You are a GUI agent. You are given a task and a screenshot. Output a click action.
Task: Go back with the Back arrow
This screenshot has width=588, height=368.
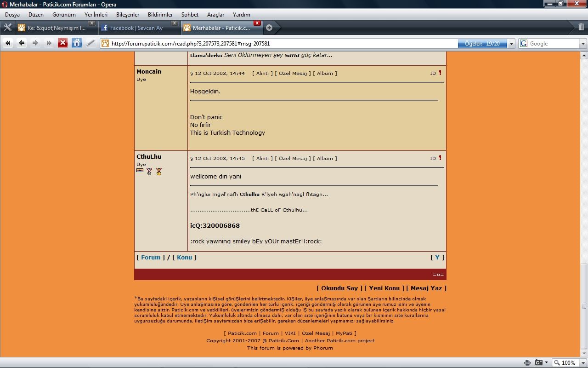click(x=22, y=43)
